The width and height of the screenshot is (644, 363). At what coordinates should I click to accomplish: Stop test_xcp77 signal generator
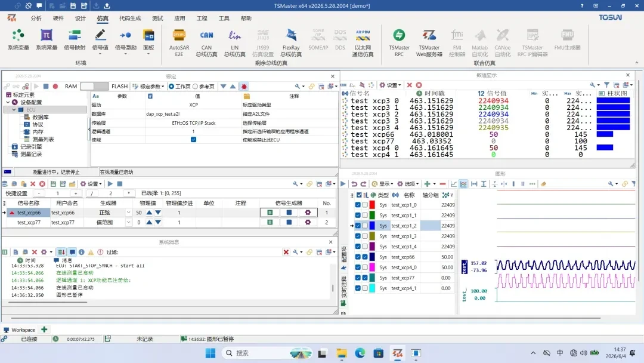point(289,222)
